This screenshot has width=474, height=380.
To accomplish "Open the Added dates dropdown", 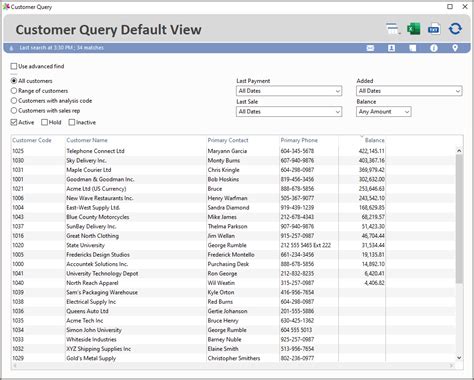I will (409, 91).
